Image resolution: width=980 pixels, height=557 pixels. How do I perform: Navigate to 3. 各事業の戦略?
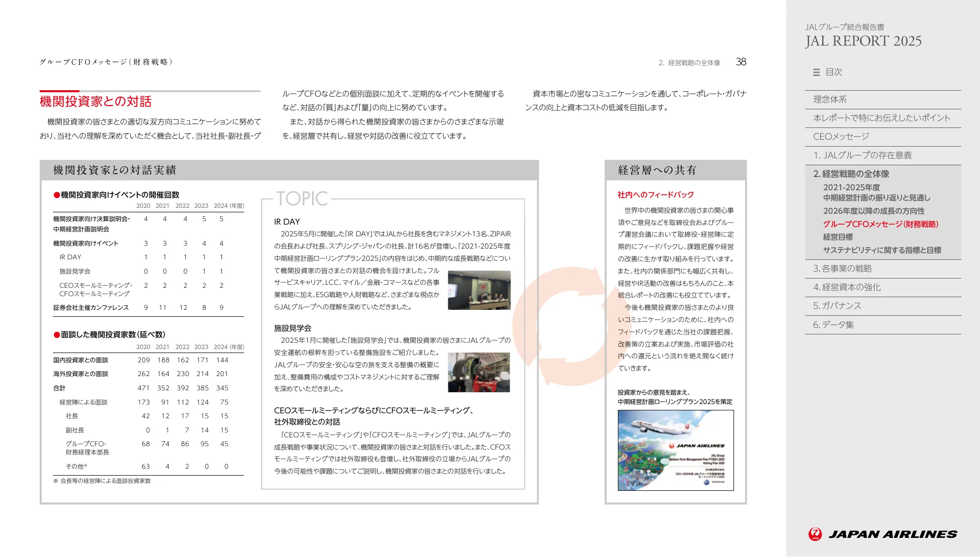pos(883,269)
